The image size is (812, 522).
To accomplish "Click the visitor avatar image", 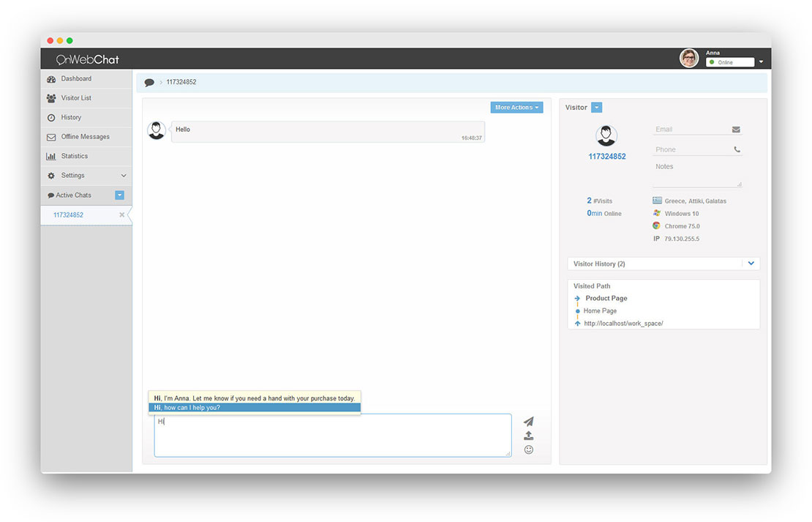I will point(606,135).
